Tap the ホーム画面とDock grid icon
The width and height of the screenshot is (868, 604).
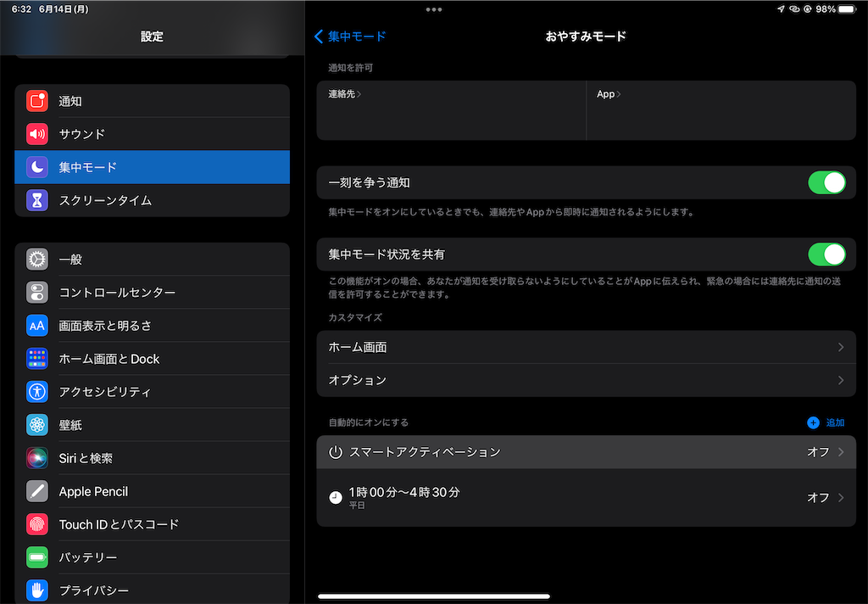click(37, 359)
